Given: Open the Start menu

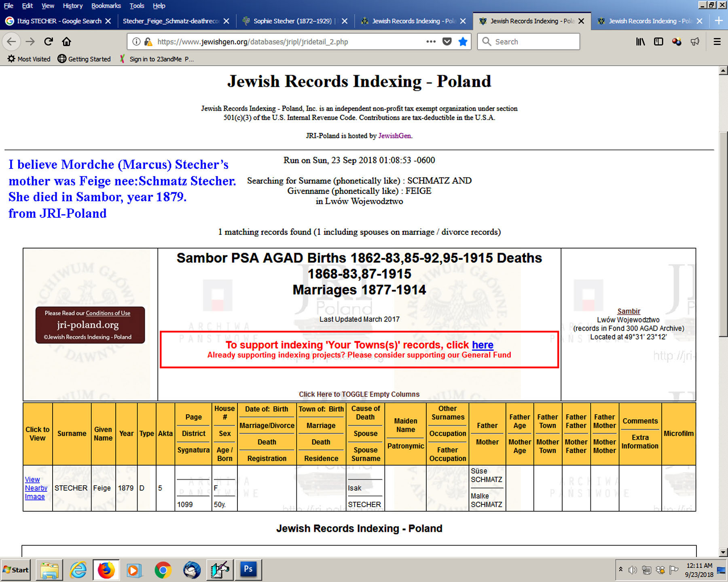Looking at the screenshot, I should [x=16, y=570].
